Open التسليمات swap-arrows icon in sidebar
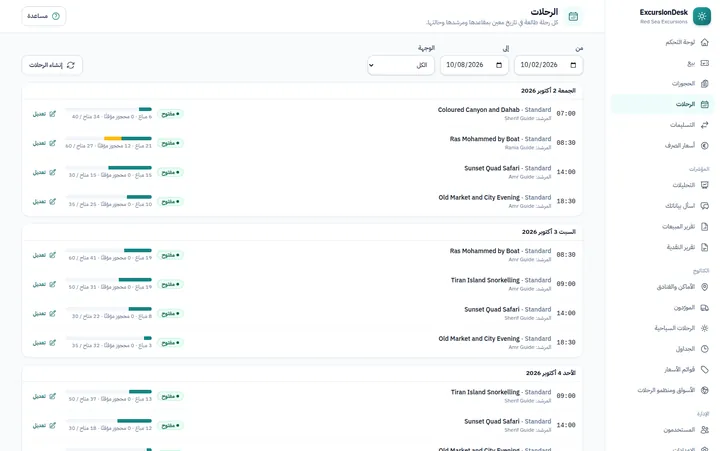The width and height of the screenshot is (720, 451). [704, 125]
